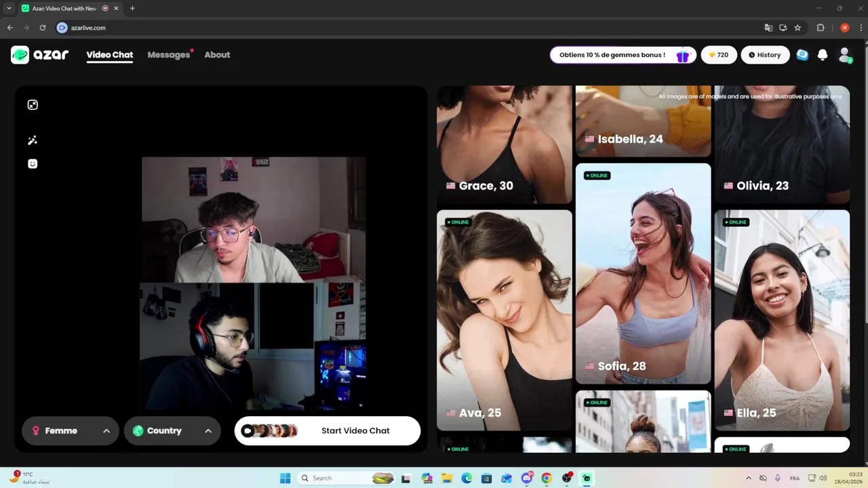Open the weather widget showing 11°C
Screen dimensions: 868x488
tap(30, 478)
